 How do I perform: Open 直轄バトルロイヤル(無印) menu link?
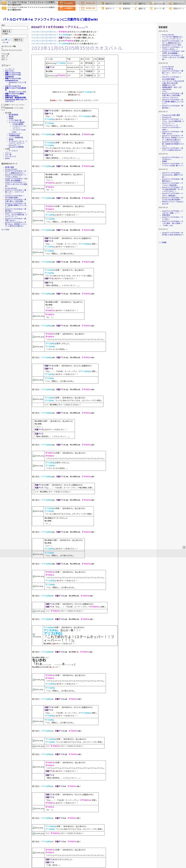14,94
